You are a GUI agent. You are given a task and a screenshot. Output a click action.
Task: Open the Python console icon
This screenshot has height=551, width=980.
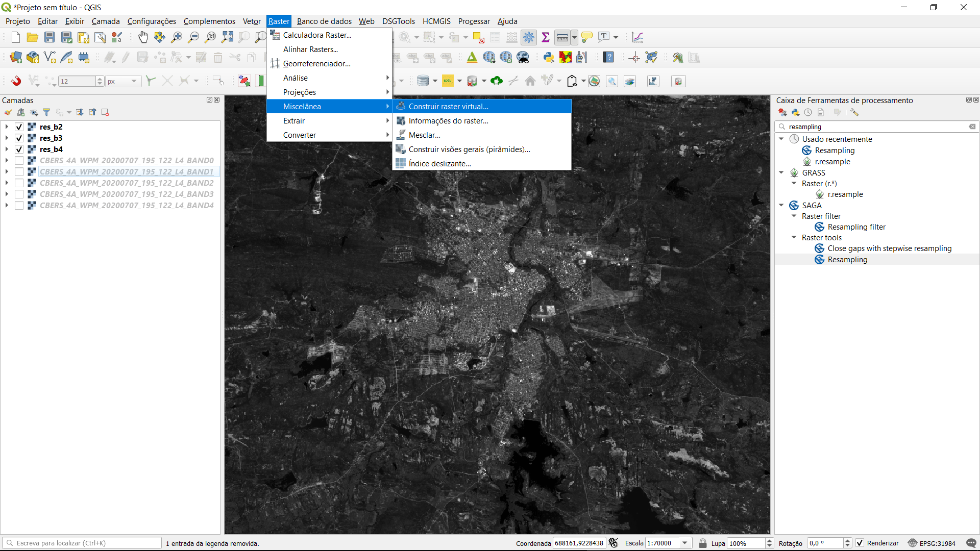pyautogui.click(x=549, y=58)
